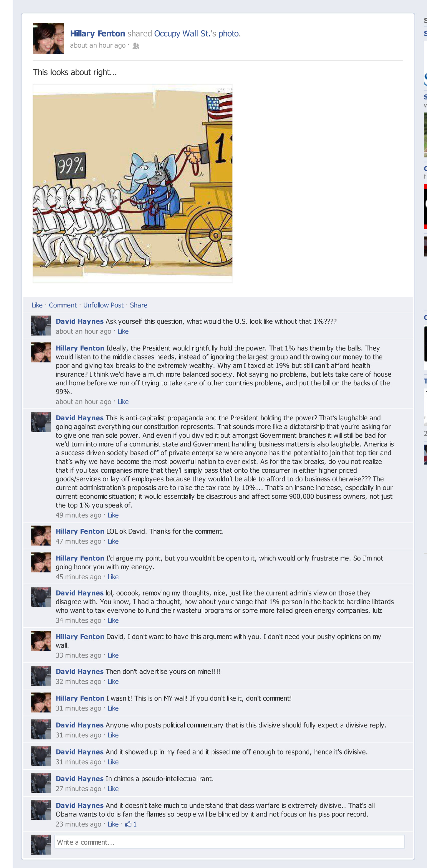Image resolution: width=427 pixels, height=868 pixels.
Task: Like the post using action bar
Action: pyautogui.click(x=37, y=305)
